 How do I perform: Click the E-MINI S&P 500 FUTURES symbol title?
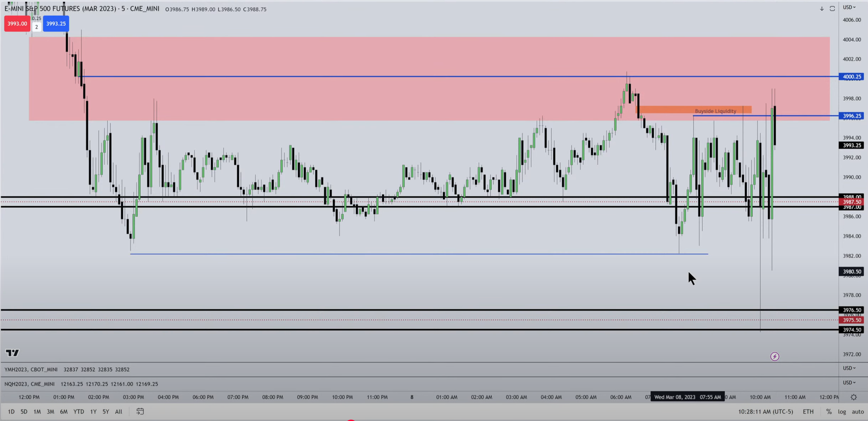coord(82,9)
